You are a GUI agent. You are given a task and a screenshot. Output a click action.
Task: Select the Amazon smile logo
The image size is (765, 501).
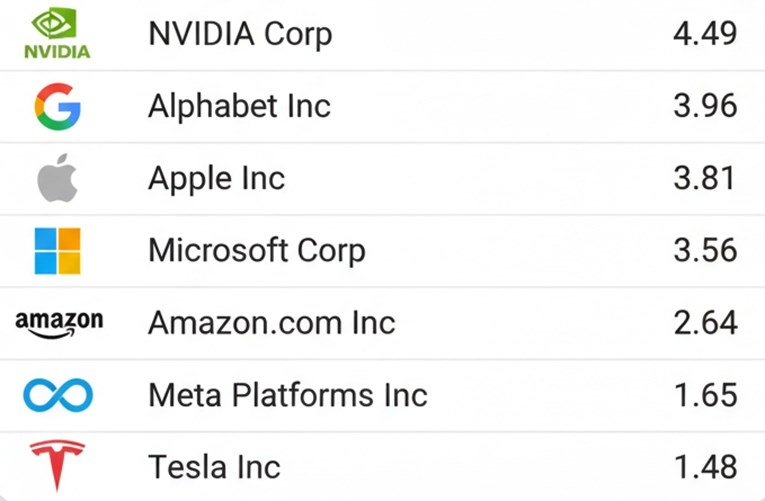(x=58, y=323)
